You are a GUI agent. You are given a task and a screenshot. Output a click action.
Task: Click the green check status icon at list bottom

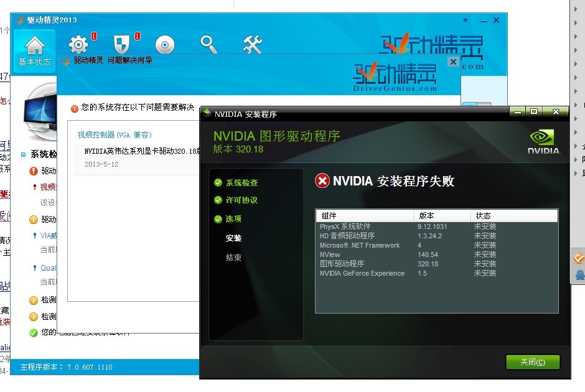(x=34, y=333)
